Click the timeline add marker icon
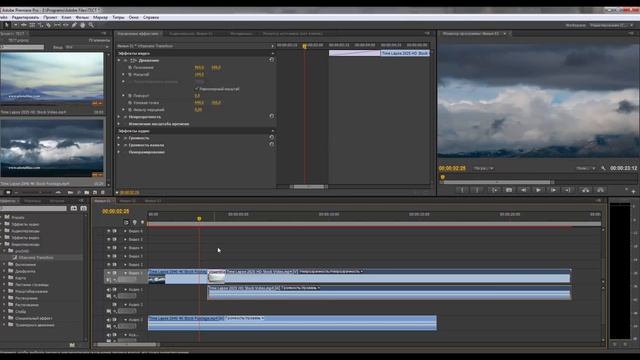This screenshot has width=640, height=360. click(135, 222)
